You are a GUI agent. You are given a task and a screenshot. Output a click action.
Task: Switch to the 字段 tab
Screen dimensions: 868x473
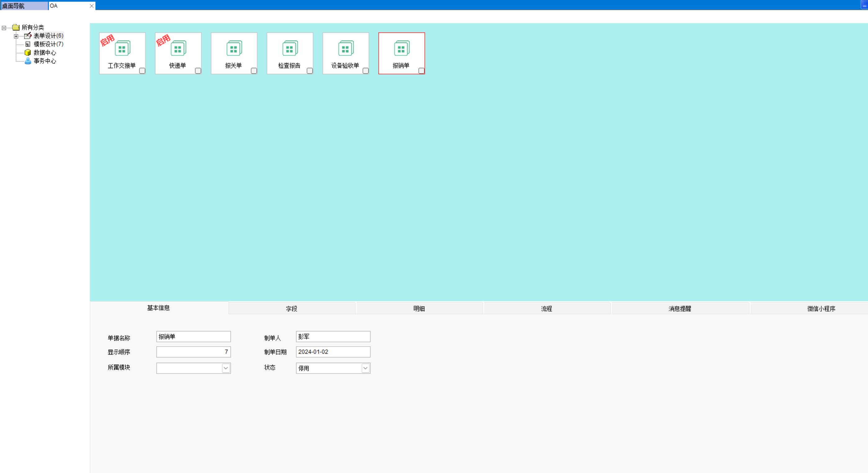point(291,308)
